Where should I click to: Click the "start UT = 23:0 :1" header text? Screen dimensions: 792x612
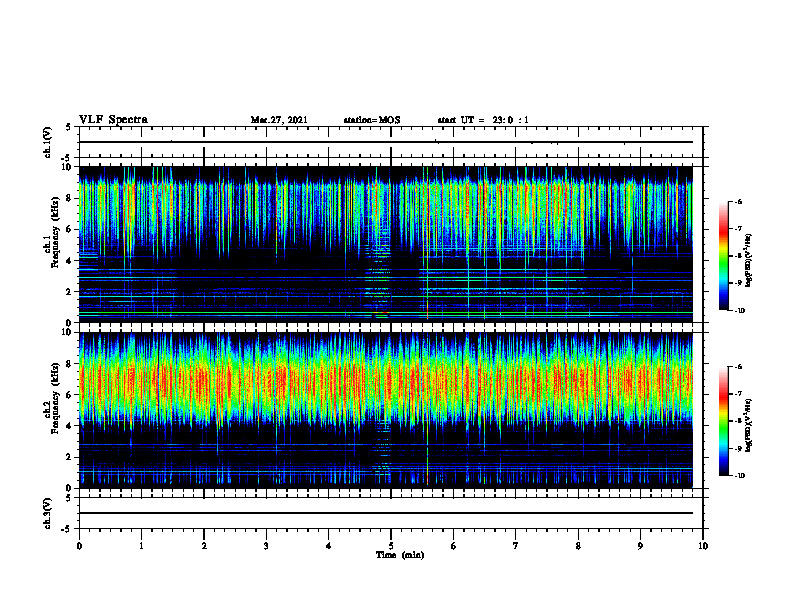coord(483,120)
